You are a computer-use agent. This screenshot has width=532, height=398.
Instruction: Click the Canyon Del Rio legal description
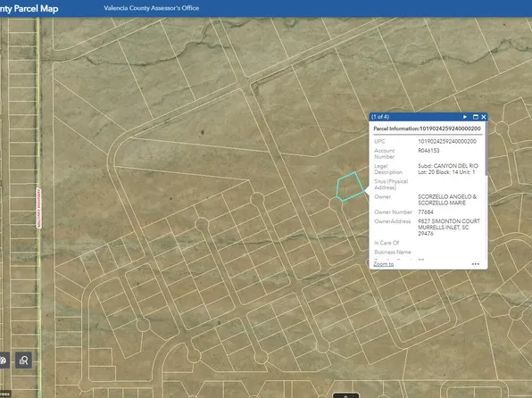448,169
